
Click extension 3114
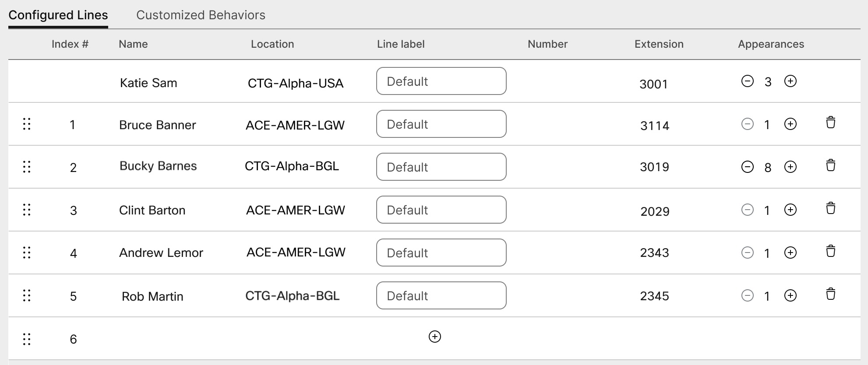[x=655, y=126]
